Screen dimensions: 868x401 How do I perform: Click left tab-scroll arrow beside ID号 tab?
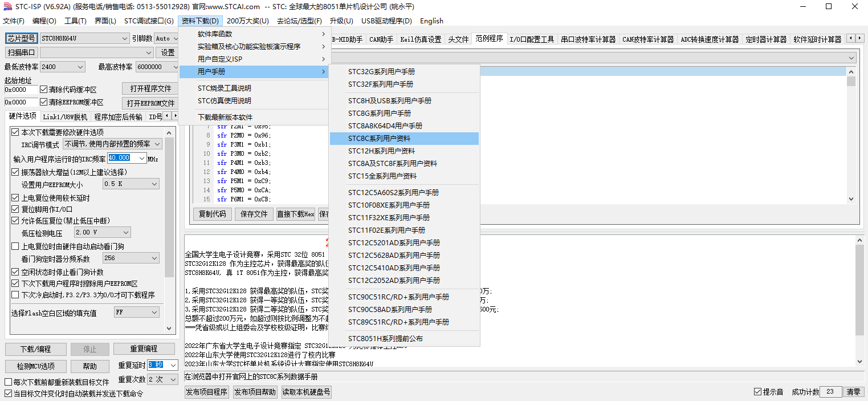click(x=167, y=116)
